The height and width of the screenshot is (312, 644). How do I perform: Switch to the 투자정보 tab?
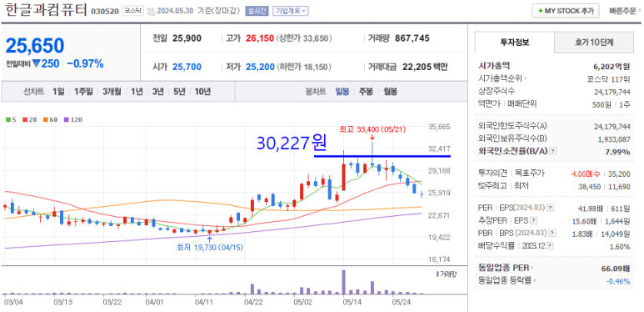(x=515, y=42)
